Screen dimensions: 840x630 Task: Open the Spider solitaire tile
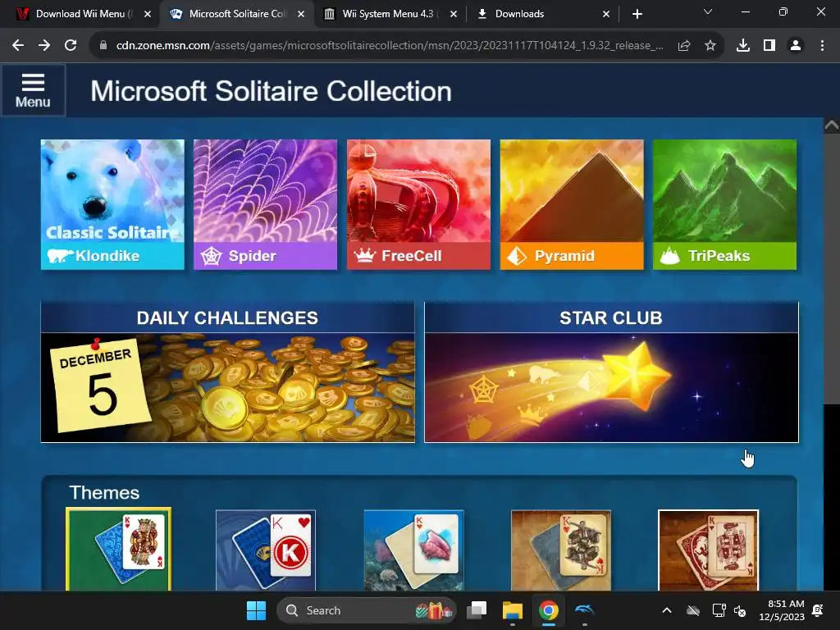pos(265,204)
